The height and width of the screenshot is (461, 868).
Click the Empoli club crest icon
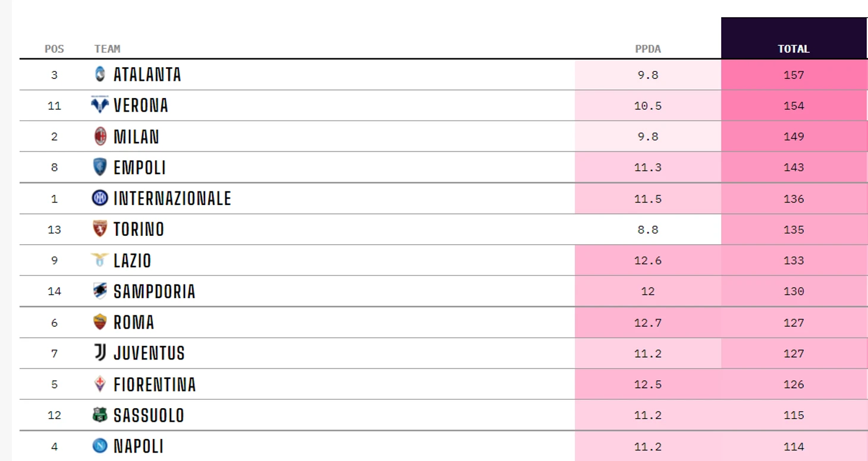(100, 167)
